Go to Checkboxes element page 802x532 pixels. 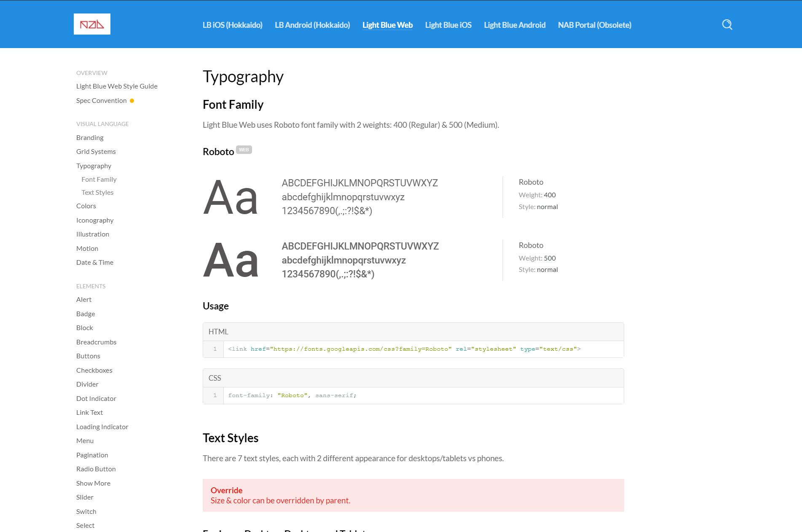click(94, 370)
